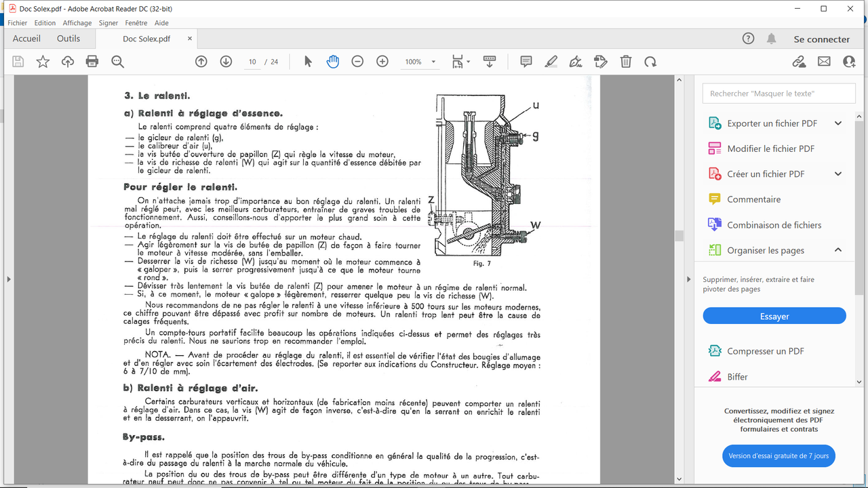The width and height of the screenshot is (868, 488).
Task: Switch to the Accueil tab
Action: click(27, 39)
